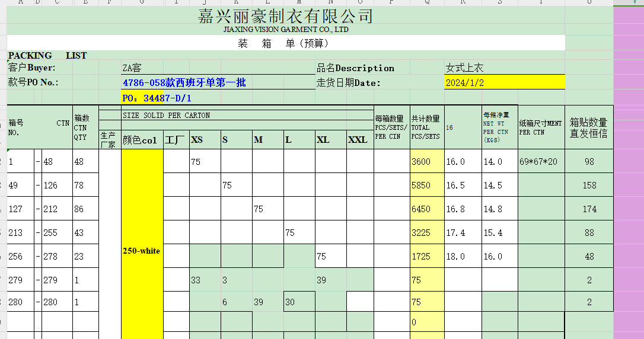Select the blue 4786-058款西班牙单第一批 cell
Screen dimensions: 644x339
(x=184, y=83)
